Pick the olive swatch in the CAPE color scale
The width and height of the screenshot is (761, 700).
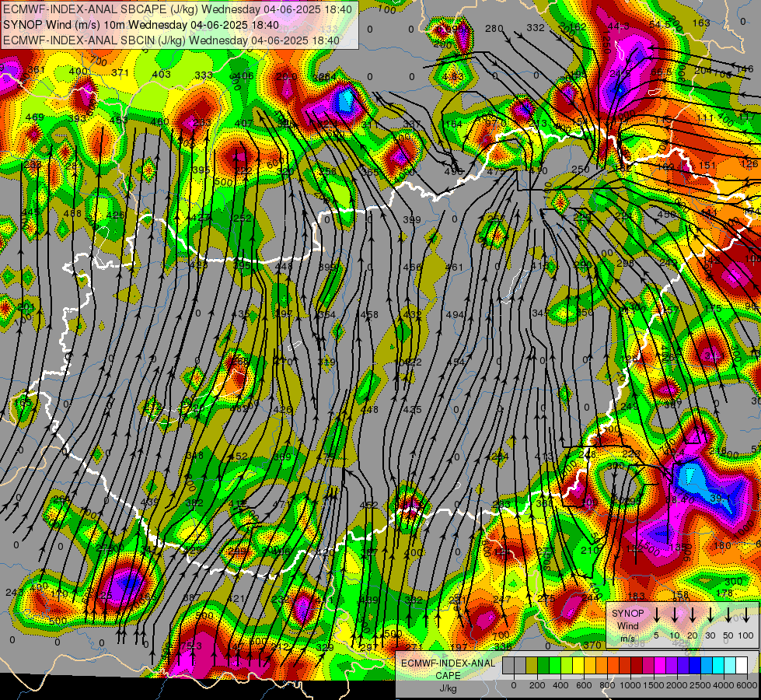pos(532,665)
